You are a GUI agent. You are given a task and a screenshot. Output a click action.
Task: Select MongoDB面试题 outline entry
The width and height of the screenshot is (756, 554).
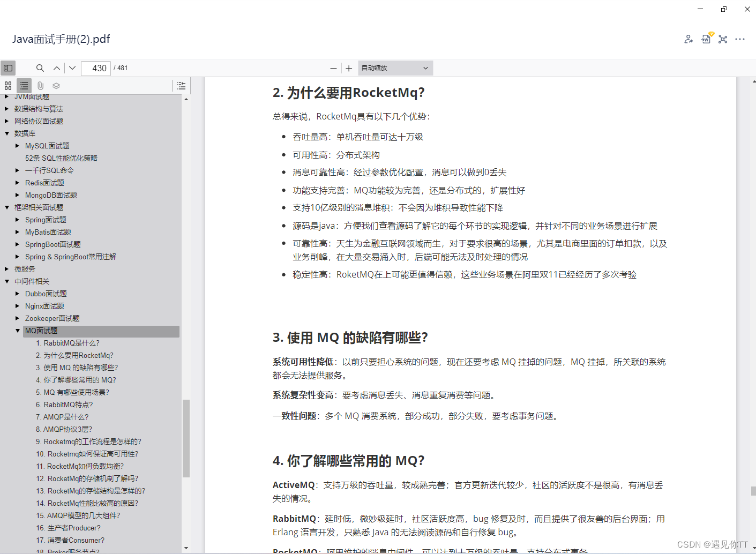pos(51,195)
